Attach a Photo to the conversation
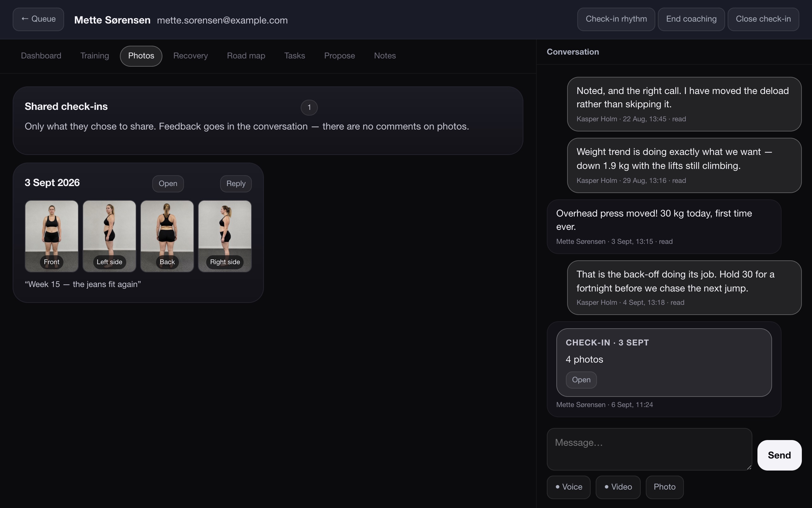Image resolution: width=812 pixels, height=508 pixels. (x=665, y=487)
